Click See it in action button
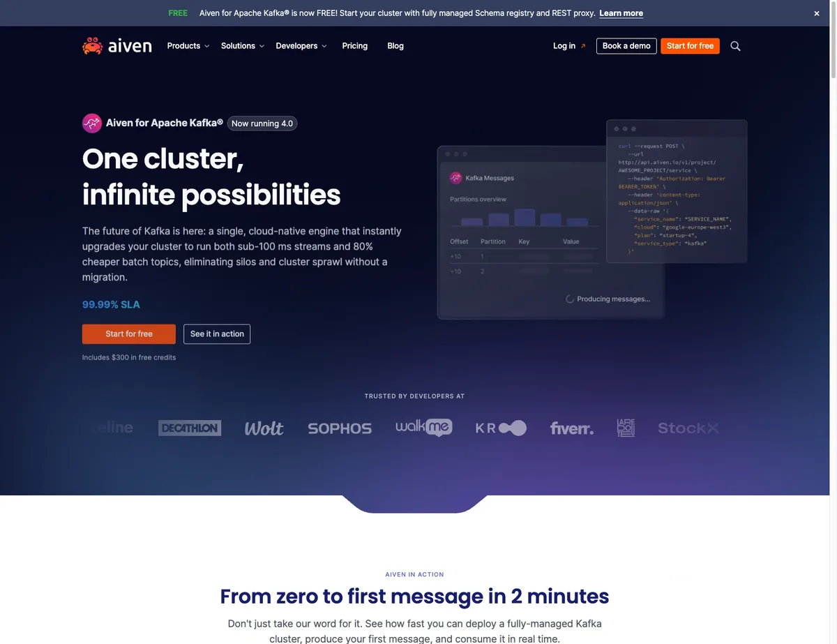The width and height of the screenshot is (837, 644). point(217,334)
